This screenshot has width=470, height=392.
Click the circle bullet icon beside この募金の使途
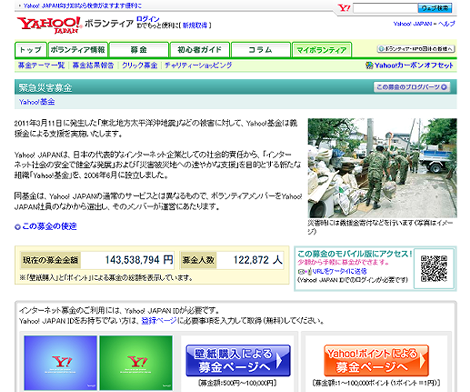coord(17,227)
